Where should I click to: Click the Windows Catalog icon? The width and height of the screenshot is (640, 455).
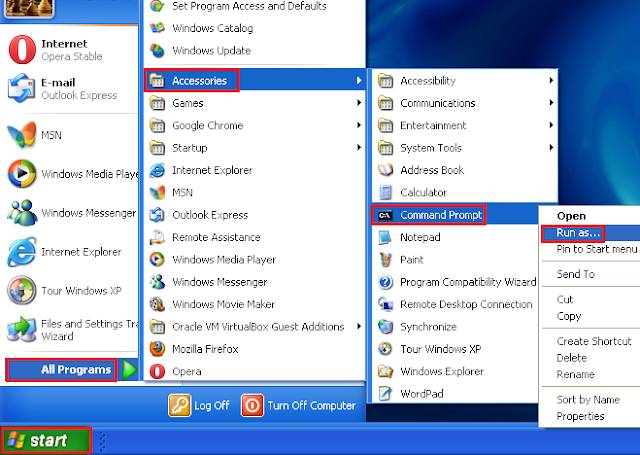(x=157, y=28)
